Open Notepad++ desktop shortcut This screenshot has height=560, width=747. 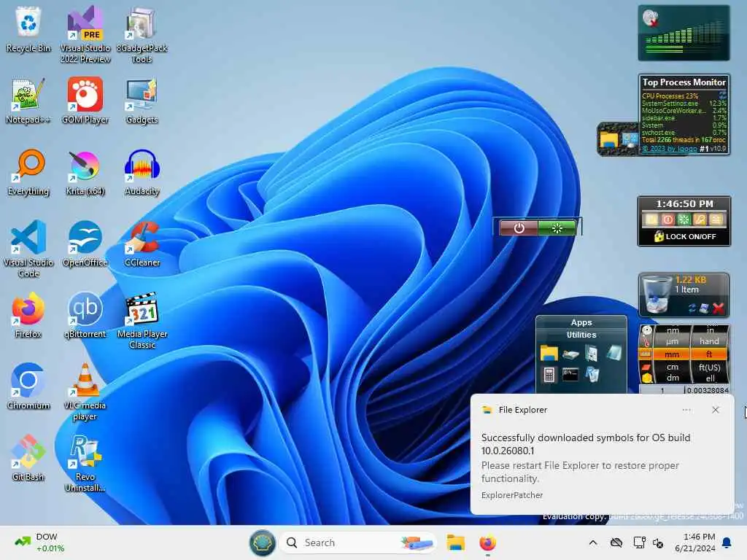[x=28, y=101]
